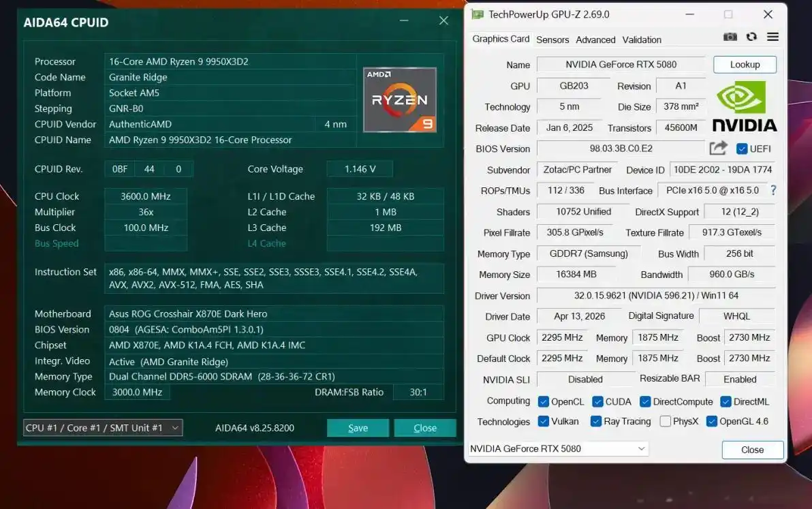
Task: Switch to the Graphics Card tab
Action: pyautogui.click(x=501, y=39)
